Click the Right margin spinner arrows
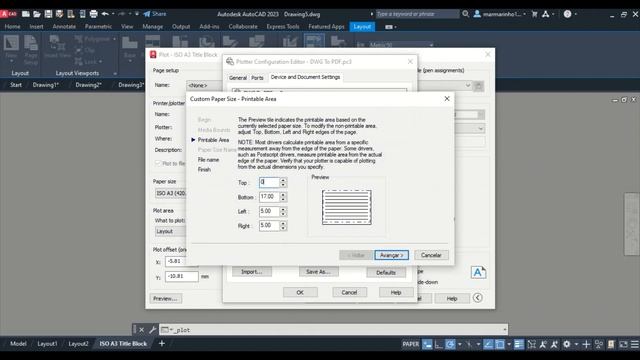 283,226
